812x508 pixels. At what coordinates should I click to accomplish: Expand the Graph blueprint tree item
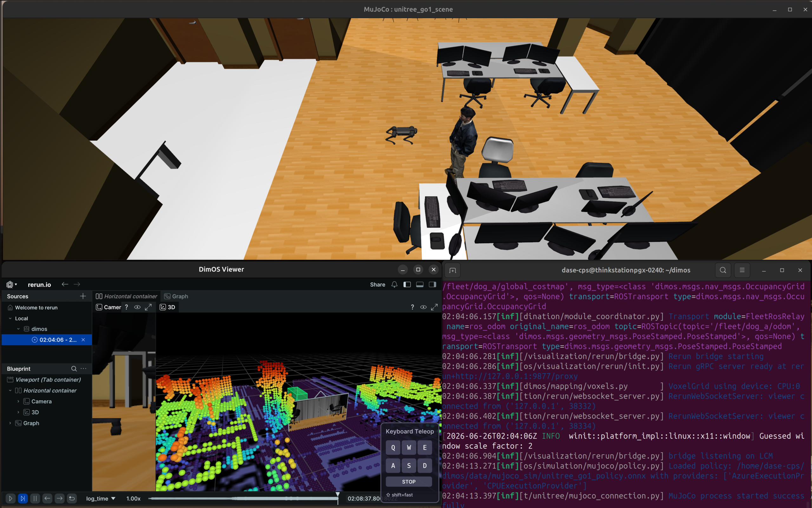point(10,423)
